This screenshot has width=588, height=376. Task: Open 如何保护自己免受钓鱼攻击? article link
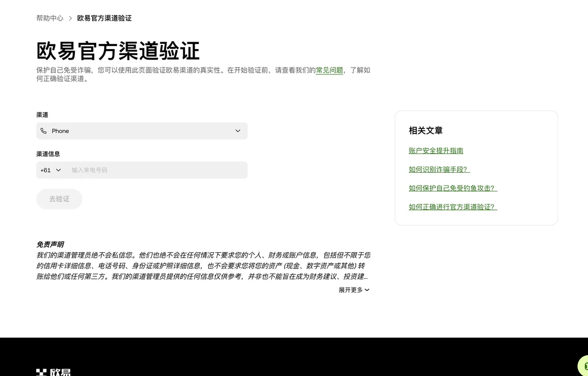coord(453,188)
